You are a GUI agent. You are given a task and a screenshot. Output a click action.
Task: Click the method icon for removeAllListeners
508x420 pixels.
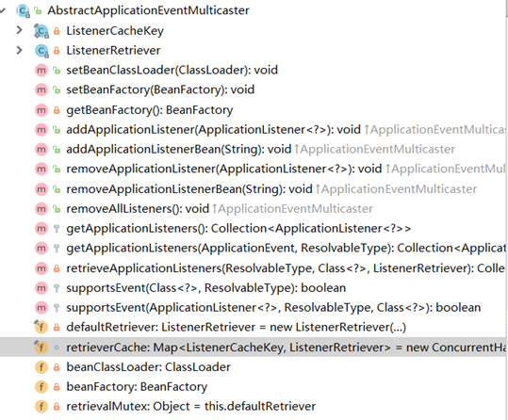click(x=41, y=209)
